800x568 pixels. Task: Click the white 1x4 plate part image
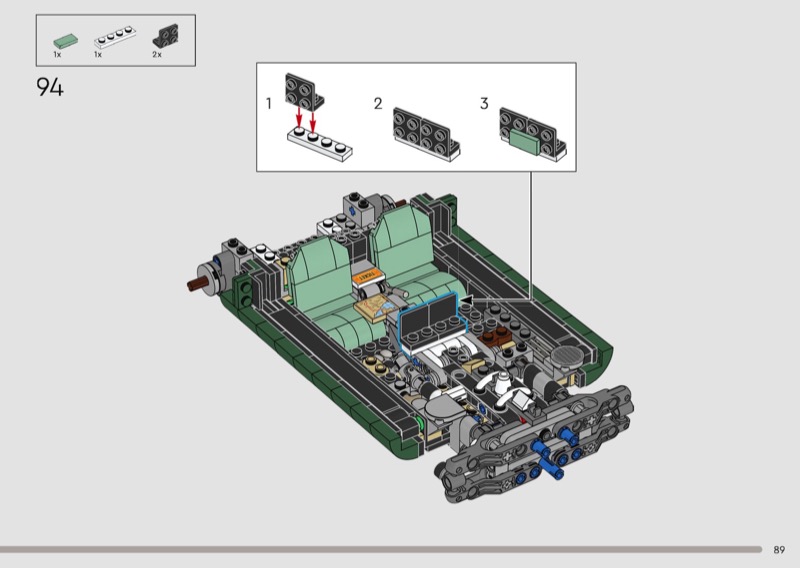pos(115,38)
